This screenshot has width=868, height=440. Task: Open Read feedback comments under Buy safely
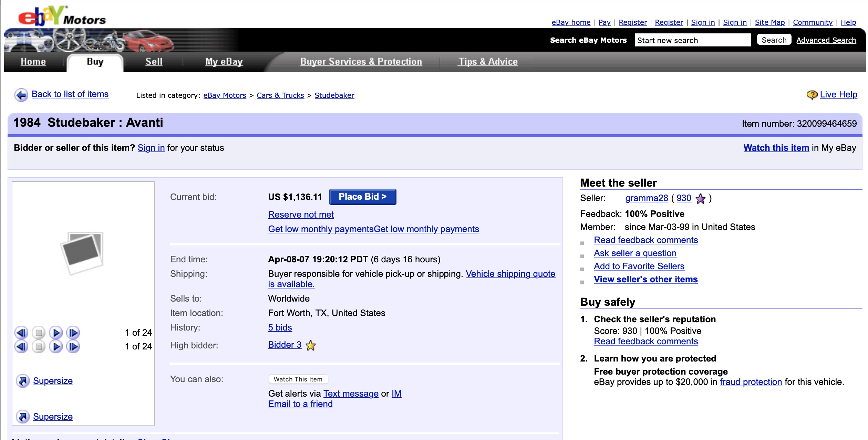coord(646,341)
